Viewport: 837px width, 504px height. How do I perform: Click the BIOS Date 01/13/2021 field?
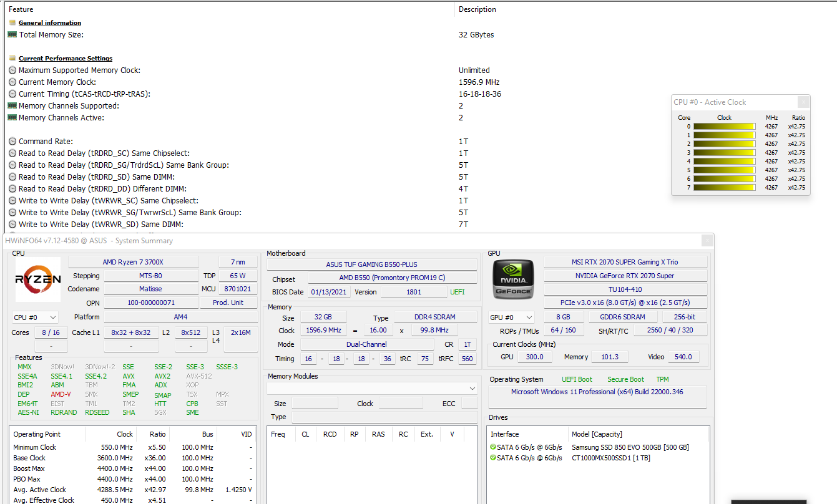[x=329, y=292]
